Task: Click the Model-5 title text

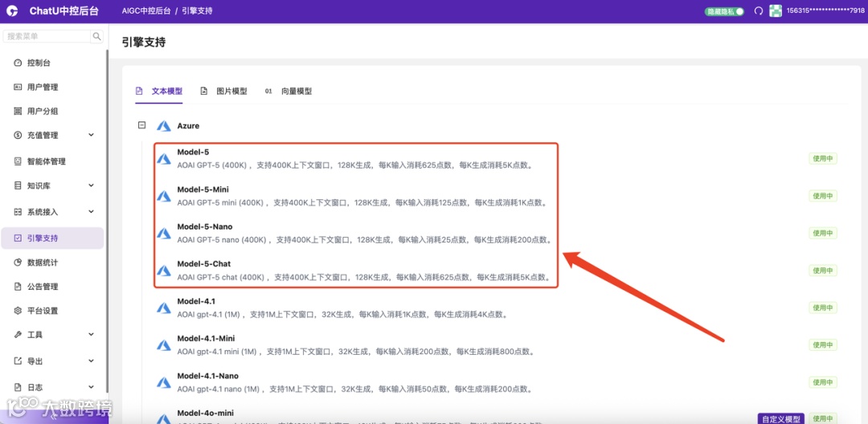Action: [193, 152]
